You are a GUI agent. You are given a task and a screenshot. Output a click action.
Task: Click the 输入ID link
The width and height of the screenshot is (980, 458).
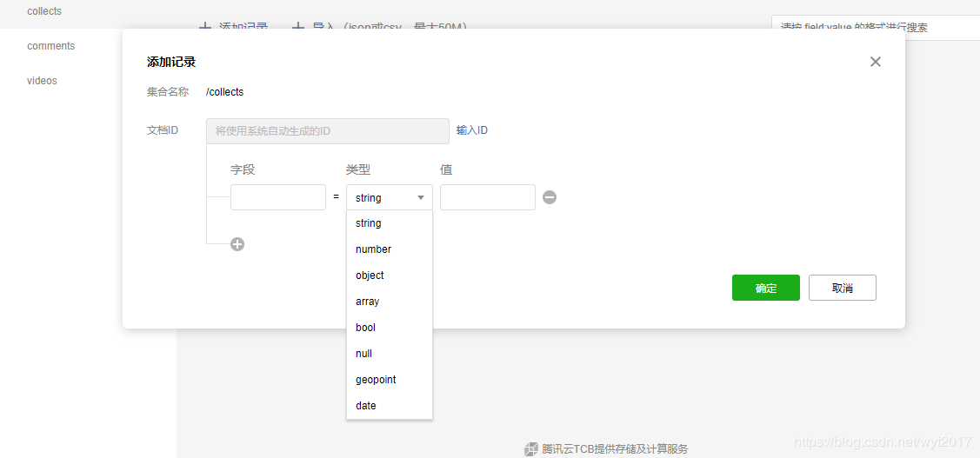tap(472, 130)
